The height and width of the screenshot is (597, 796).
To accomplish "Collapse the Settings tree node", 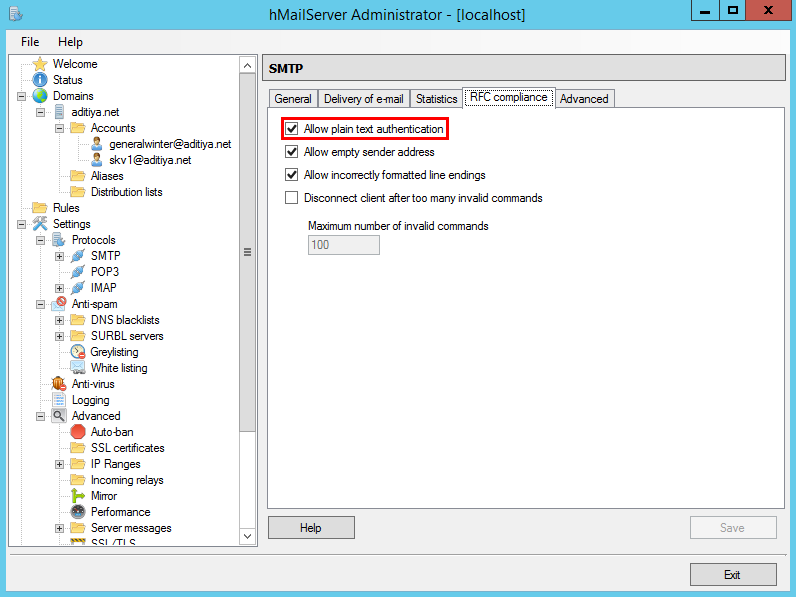I will coord(21,224).
